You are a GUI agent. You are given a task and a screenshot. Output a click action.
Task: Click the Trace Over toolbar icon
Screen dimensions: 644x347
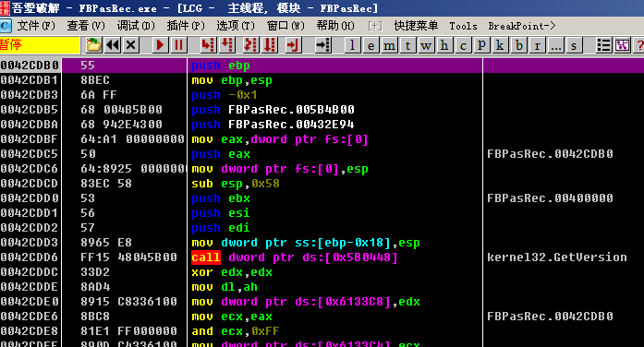(270, 44)
